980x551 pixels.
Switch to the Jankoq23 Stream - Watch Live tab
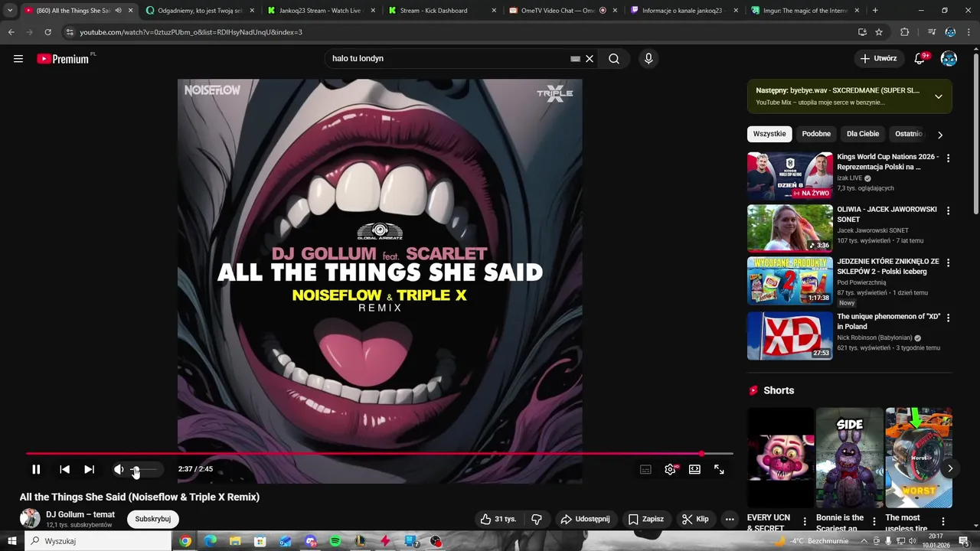(319, 11)
